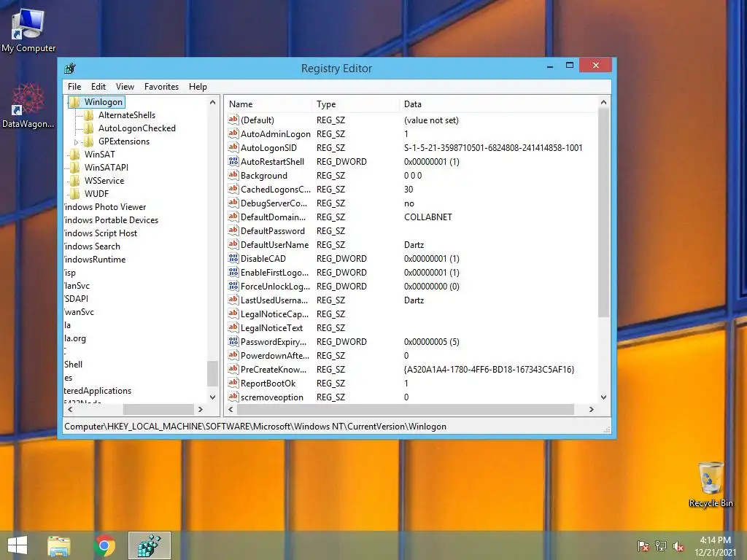Open the Edit menu
Viewport: 747px width, 560px height.
click(x=98, y=87)
